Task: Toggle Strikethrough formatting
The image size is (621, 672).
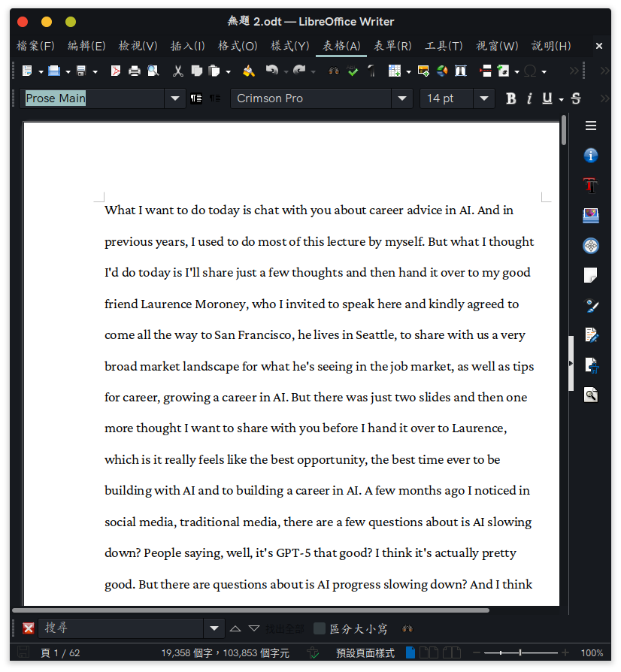Action: [576, 98]
